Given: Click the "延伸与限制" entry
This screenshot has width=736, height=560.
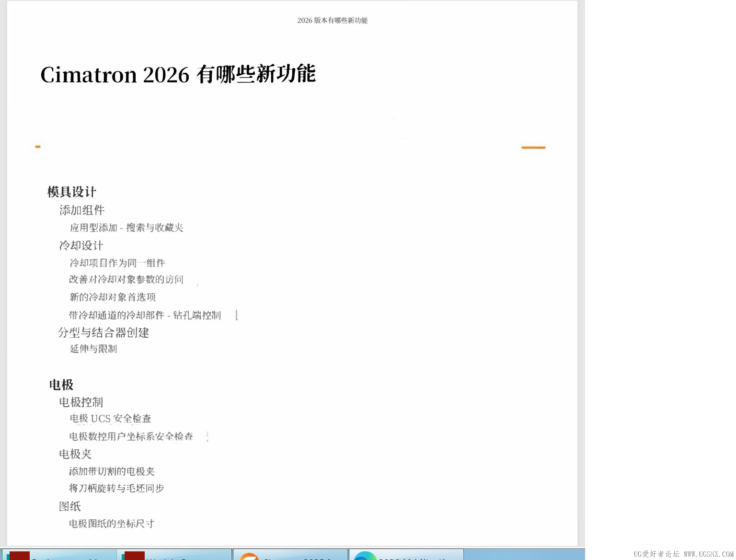Looking at the screenshot, I should (93, 349).
